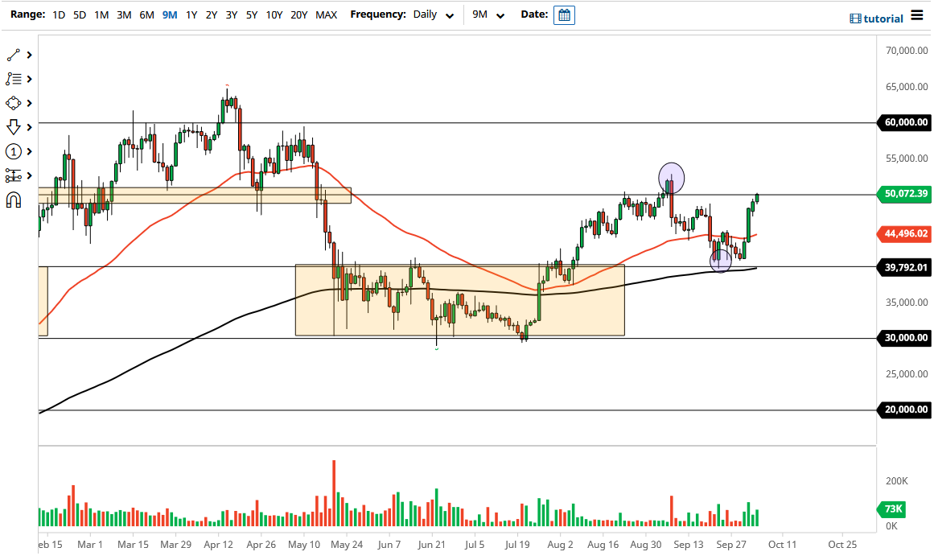934x560 pixels.
Task: Click the red price label 44,496.02
Action: (903, 234)
